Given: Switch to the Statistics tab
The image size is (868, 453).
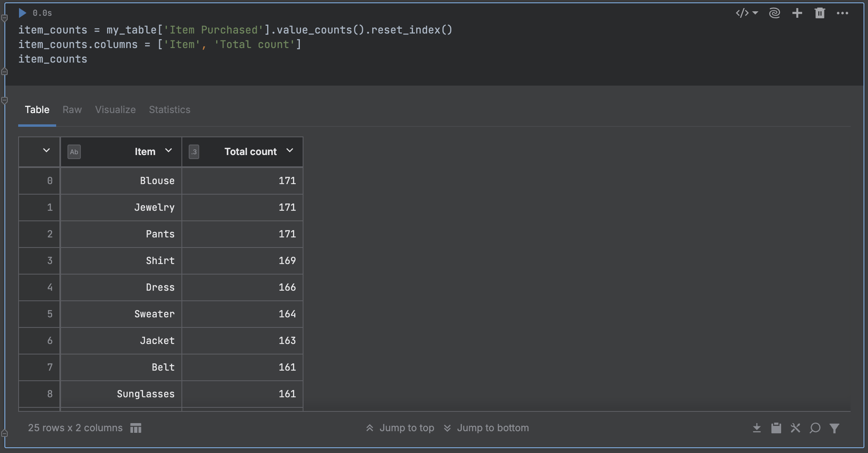Looking at the screenshot, I should pyautogui.click(x=169, y=110).
